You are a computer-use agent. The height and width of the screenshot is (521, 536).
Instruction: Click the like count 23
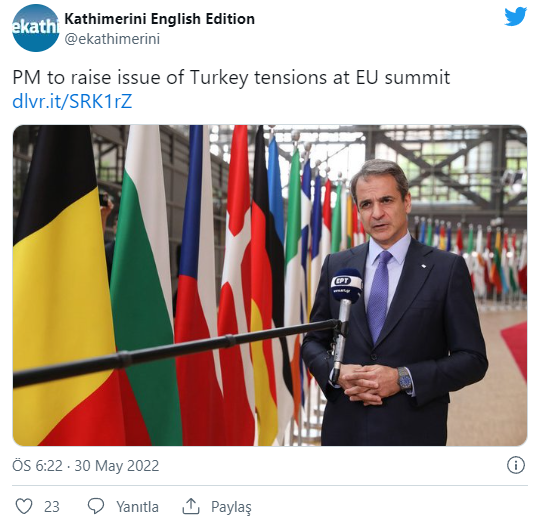point(52,506)
